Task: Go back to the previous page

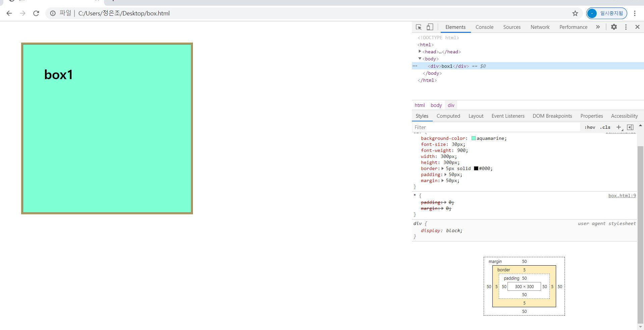Action: pos(9,13)
